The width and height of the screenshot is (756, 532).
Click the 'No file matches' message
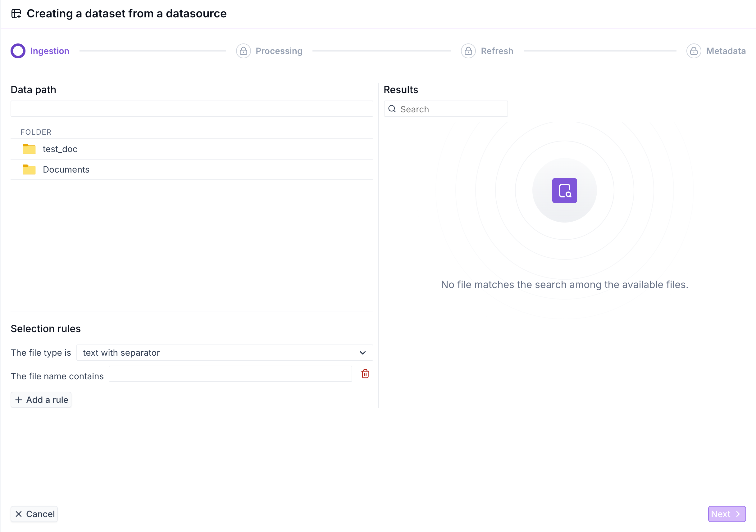click(x=564, y=285)
